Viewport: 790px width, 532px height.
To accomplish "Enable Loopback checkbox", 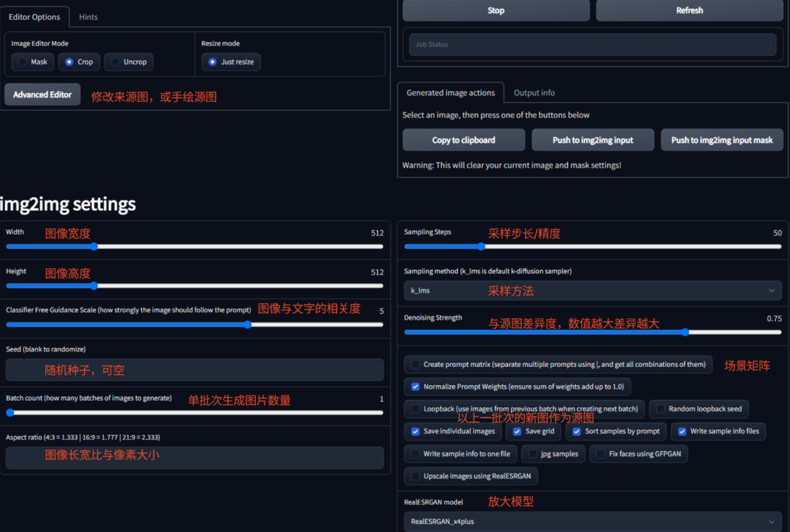I will [416, 409].
